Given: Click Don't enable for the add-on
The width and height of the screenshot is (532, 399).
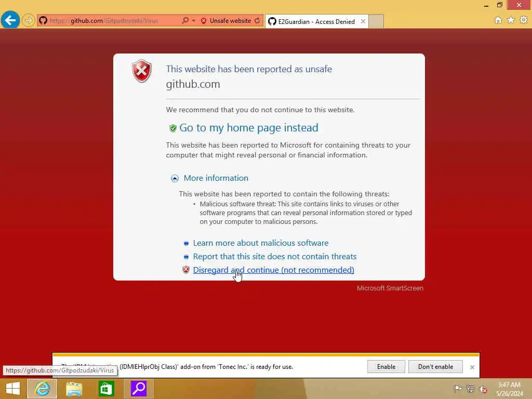Looking at the screenshot, I should 435,367.
